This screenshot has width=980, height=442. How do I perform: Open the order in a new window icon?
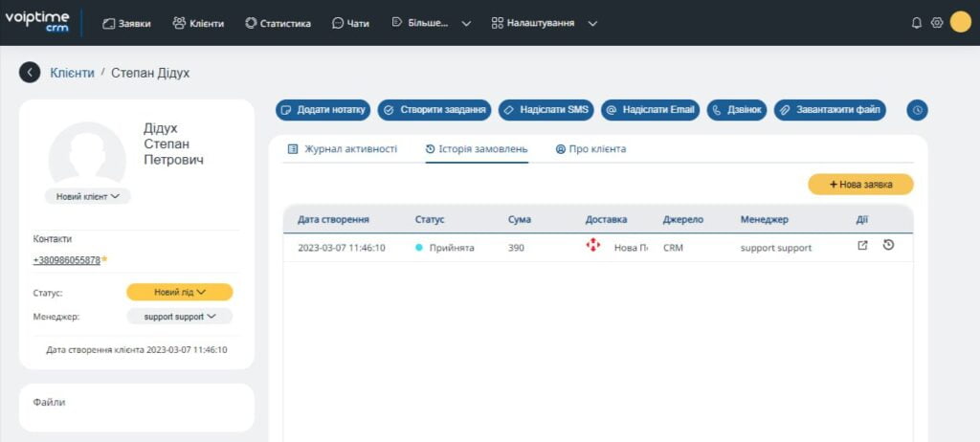point(862,246)
